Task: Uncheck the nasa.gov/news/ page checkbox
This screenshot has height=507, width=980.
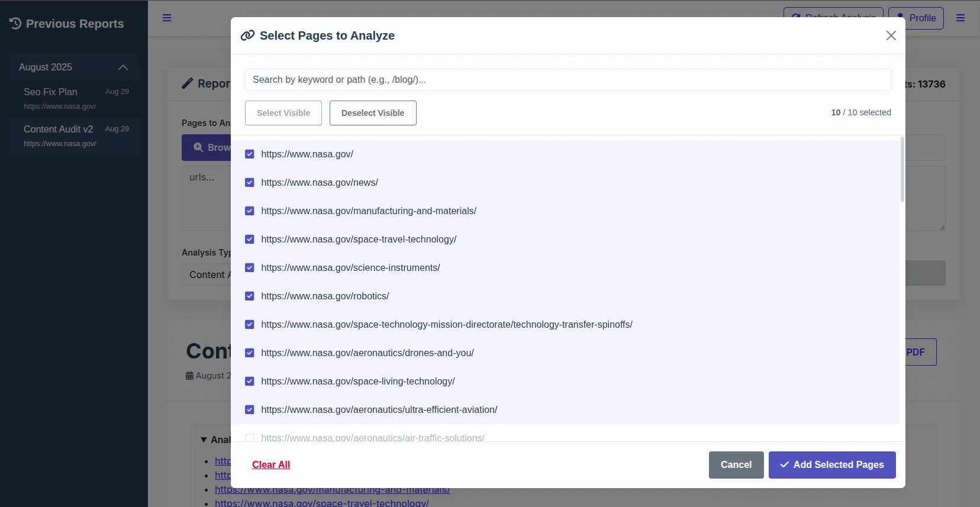Action: [250, 182]
